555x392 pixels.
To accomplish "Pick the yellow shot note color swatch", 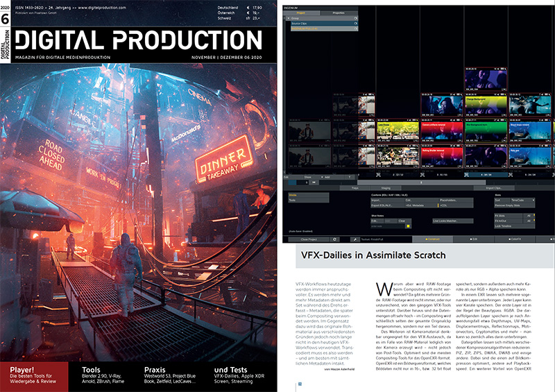I will [x=408, y=226].
